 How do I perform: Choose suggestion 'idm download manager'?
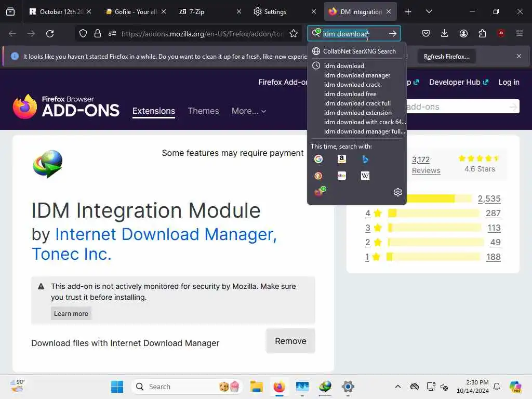click(357, 75)
